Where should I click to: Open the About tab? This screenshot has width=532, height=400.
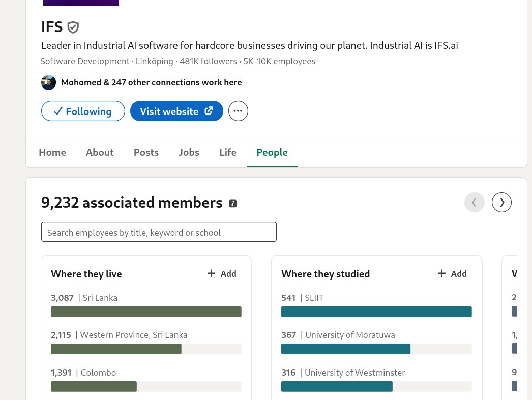100,152
